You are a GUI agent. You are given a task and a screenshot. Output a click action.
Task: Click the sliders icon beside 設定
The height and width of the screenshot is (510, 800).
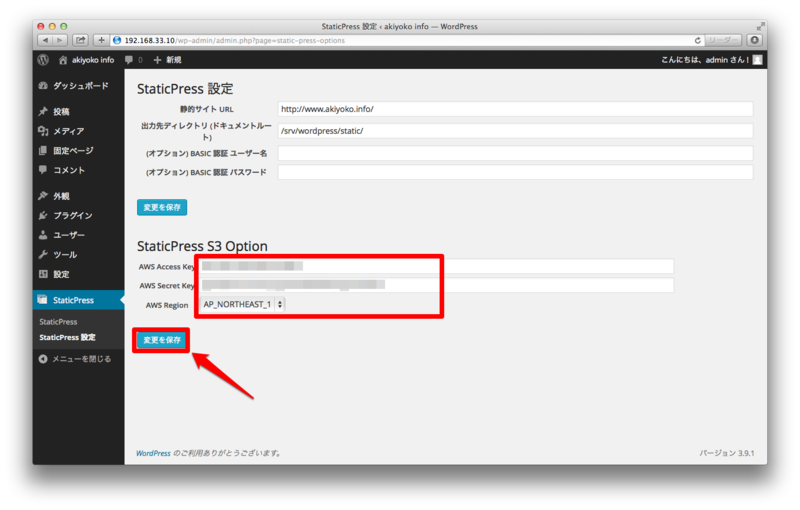pos(43,274)
